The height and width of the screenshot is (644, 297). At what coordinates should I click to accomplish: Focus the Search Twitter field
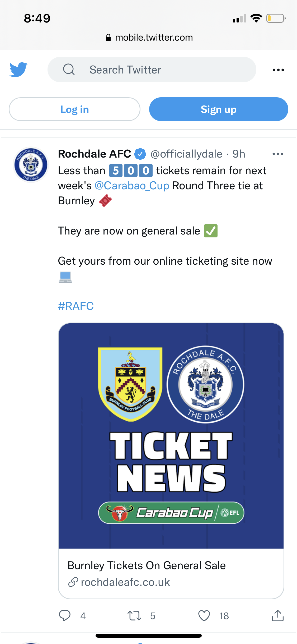click(158, 70)
